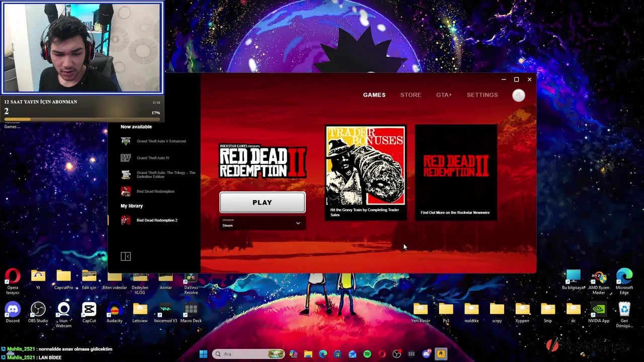This screenshot has width=644, height=362.
Task: Select GTA: The Trilogy Definitive Edition entry
Action: (157, 174)
